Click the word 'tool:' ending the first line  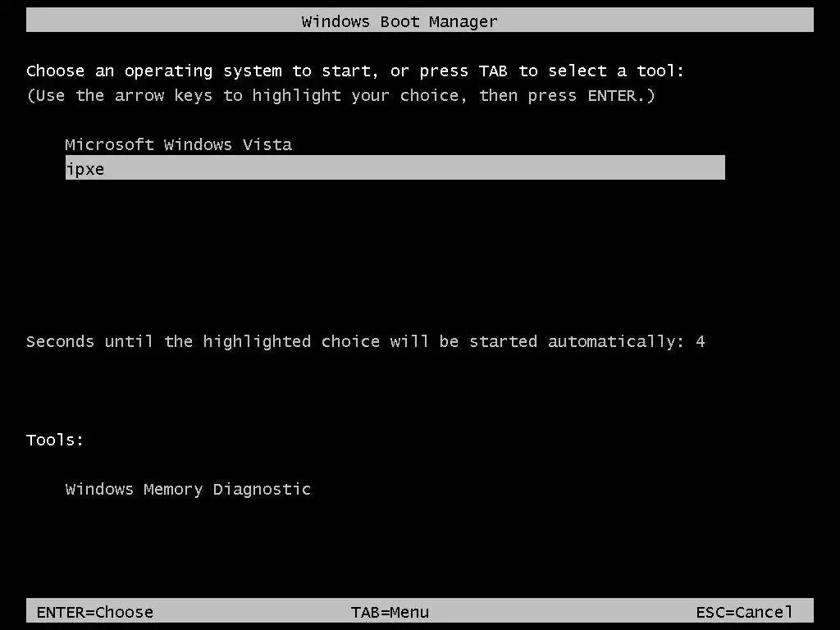(660, 71)
